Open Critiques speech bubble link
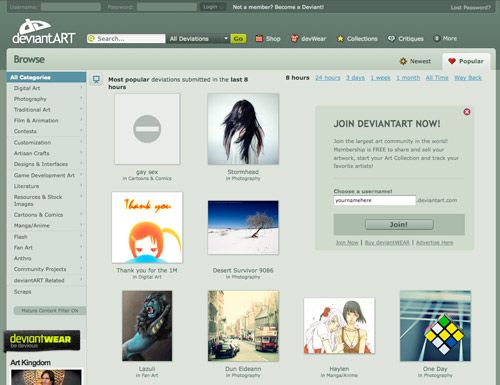 pyautogui.click(x=406, y=39)
